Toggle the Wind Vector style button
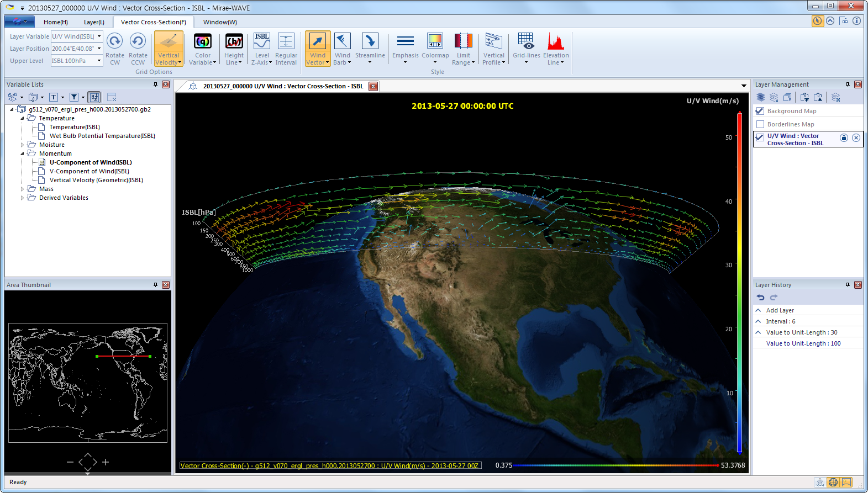Screen dimensions: 868x493 pos(318,49)
